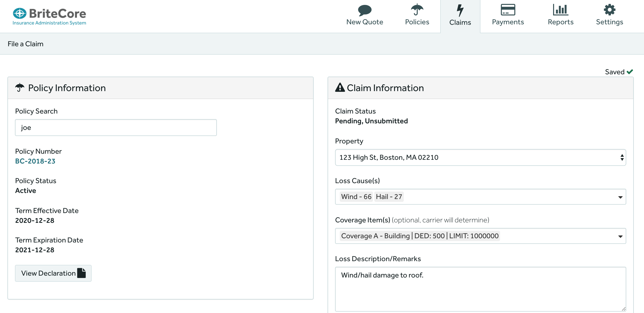
Task: Click the document icon on View Declaration
Action: [82, 273]
